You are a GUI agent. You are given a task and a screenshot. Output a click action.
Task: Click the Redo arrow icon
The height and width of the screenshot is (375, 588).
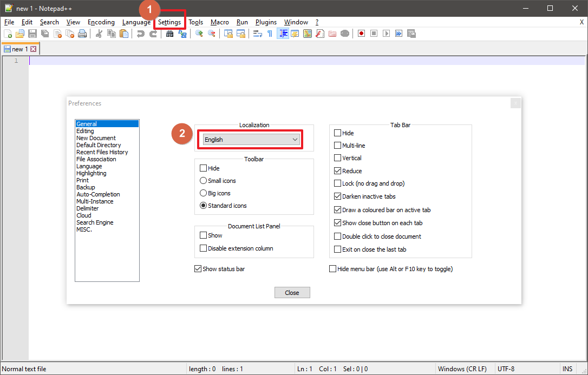pos(153,34)
